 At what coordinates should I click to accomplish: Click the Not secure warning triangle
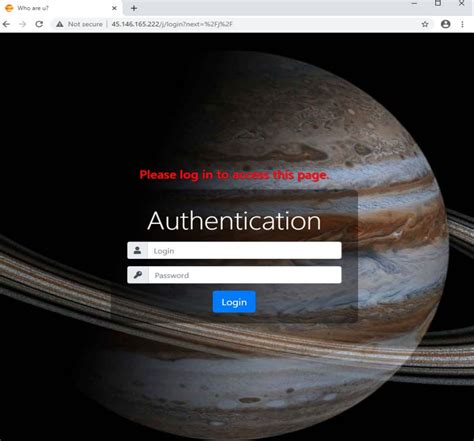tap(60, 24)
